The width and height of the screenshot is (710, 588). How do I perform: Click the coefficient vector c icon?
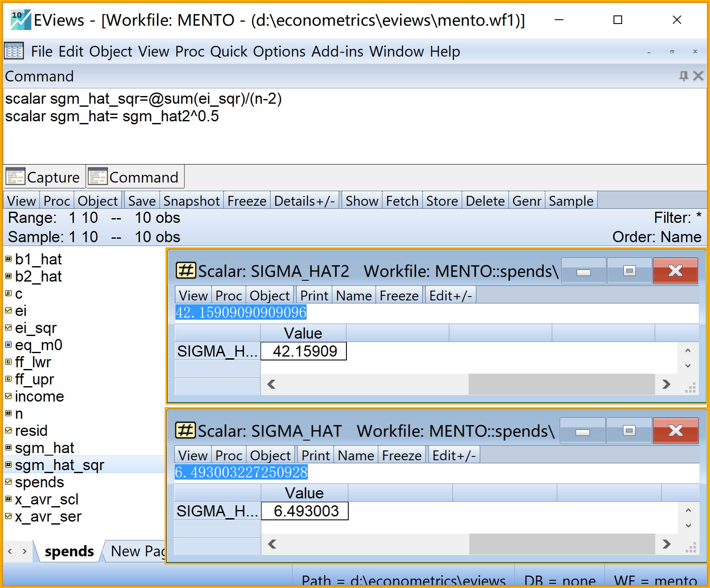click(8, 294)
